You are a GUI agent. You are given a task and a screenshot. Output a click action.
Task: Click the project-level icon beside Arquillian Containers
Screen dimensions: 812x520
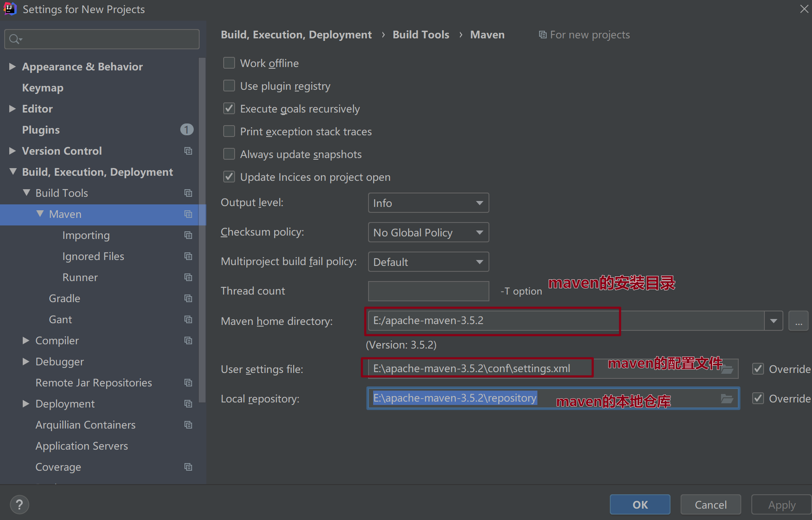coord(188,425)
